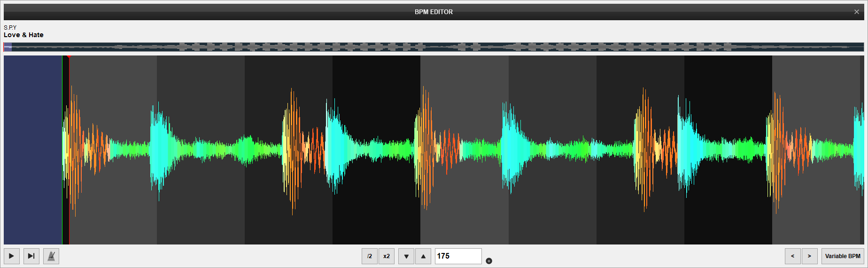This screenshot has height=268, width=868.
Task: Open the Variable BPM option
Action: point(843,256)
